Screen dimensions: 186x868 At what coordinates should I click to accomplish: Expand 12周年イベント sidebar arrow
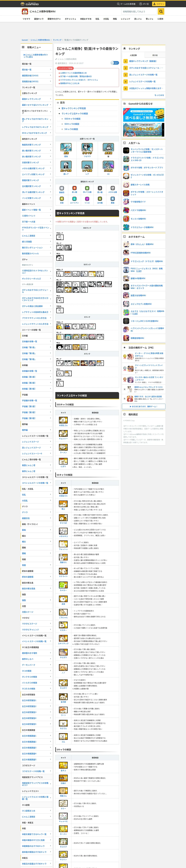pyautogui.click(x=51, y=216)
